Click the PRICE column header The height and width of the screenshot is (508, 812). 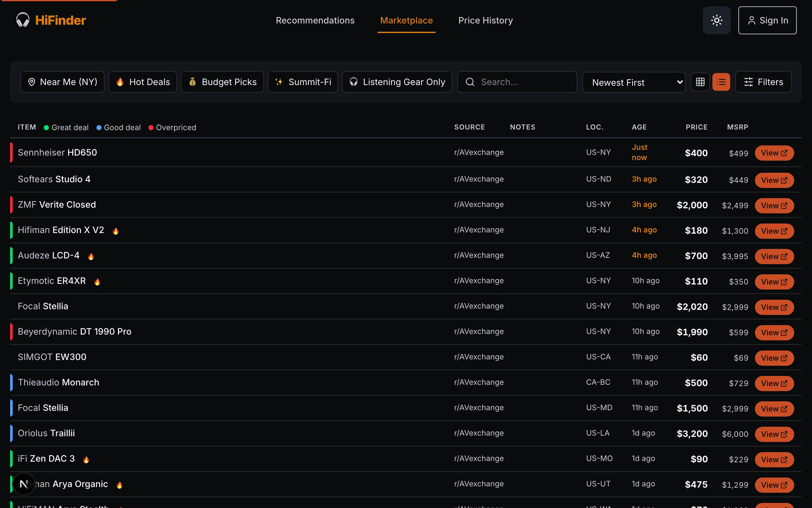pyautogui.click(x=697, y=127)
